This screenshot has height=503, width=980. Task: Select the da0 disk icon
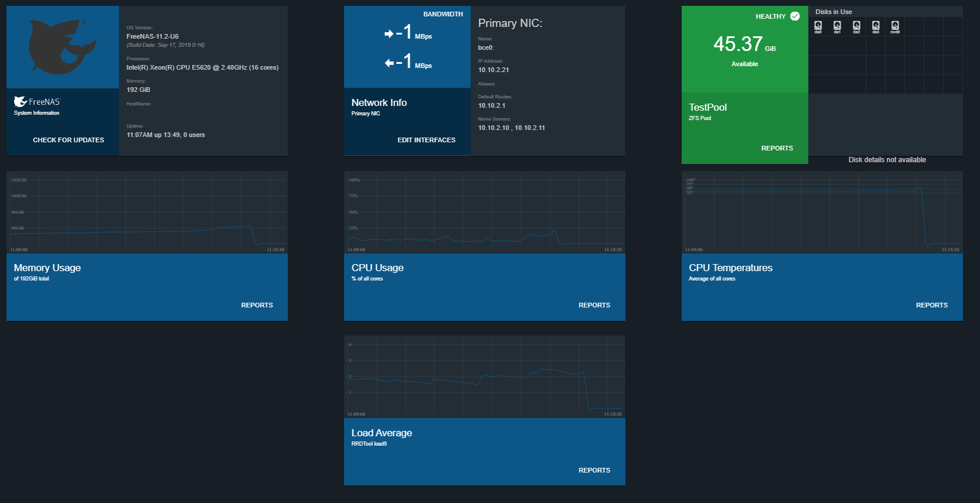click(x=818, y=26)
